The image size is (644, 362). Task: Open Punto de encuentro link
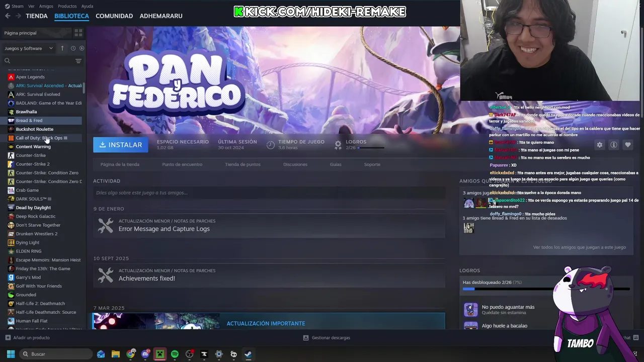[182, 164]
